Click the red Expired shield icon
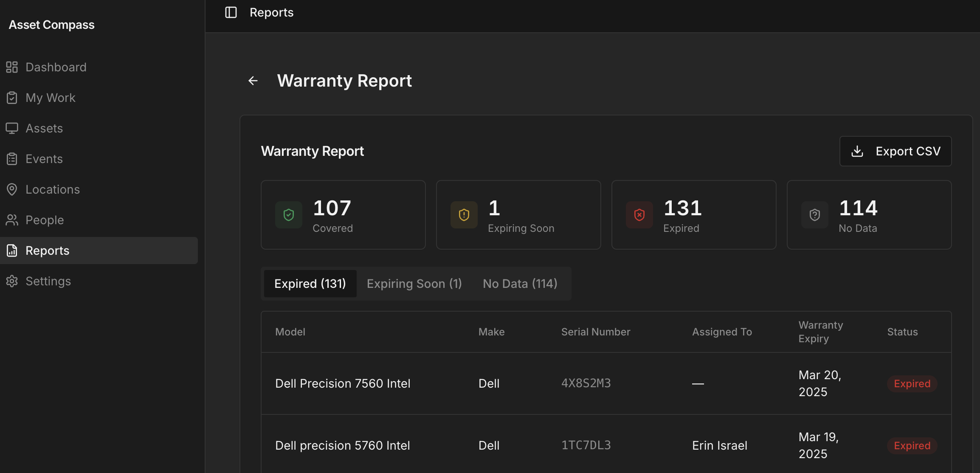This screenshot has width=980, height=473. (639, 215)
